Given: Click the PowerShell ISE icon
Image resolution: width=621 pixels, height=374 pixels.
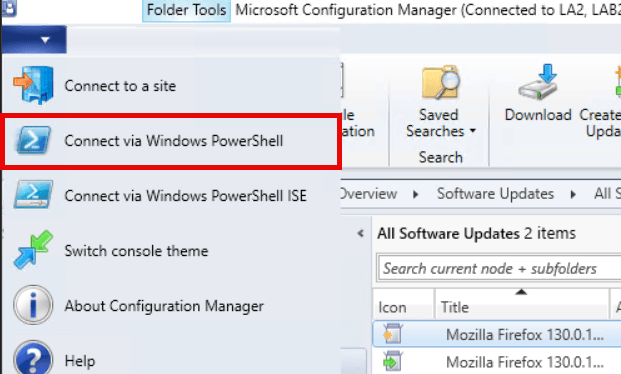Looking at the screenshot, I should pyautogui.click(x=33, y=195).
